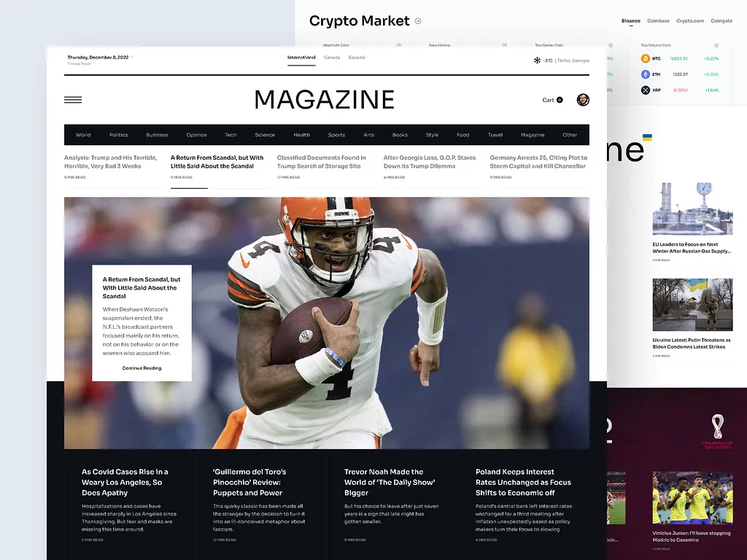Click the Ukraine Latest article thumbnail
747x560 pixels.
(692, 304)
